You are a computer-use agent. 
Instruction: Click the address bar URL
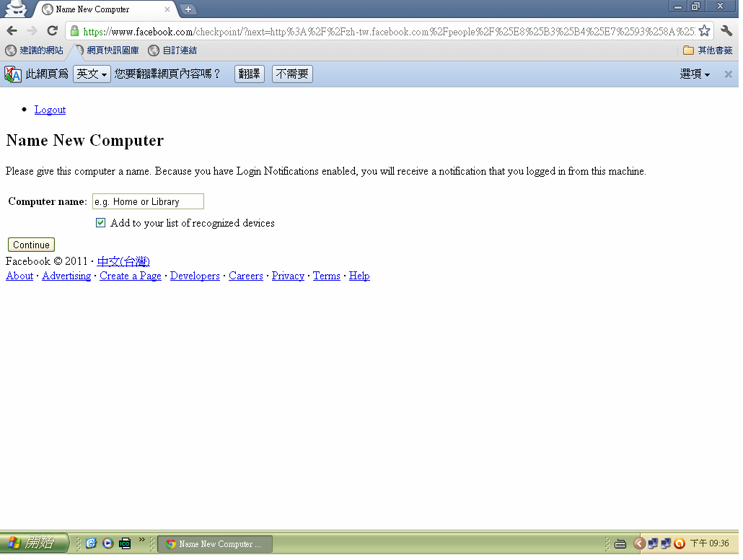[x=389, y=32]
